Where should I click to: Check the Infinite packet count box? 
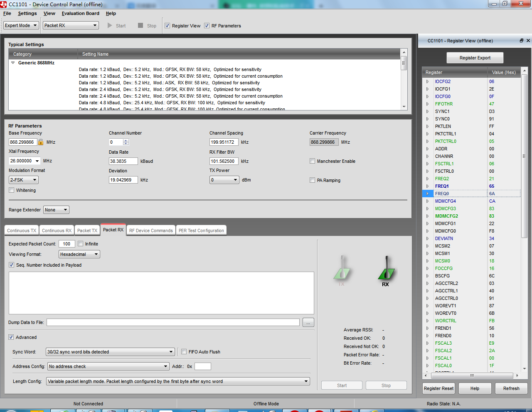click(80, 244)
